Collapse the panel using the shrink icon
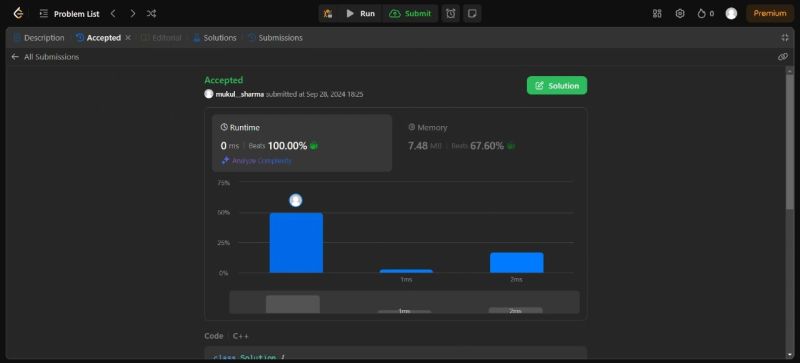 785,38
